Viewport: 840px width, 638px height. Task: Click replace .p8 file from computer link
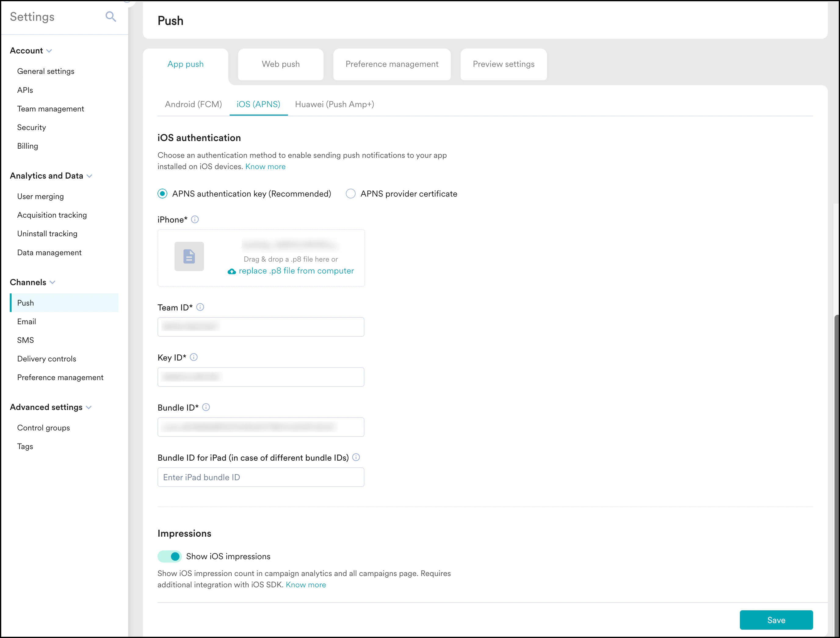pyautogui.click(x=296, y=271)
